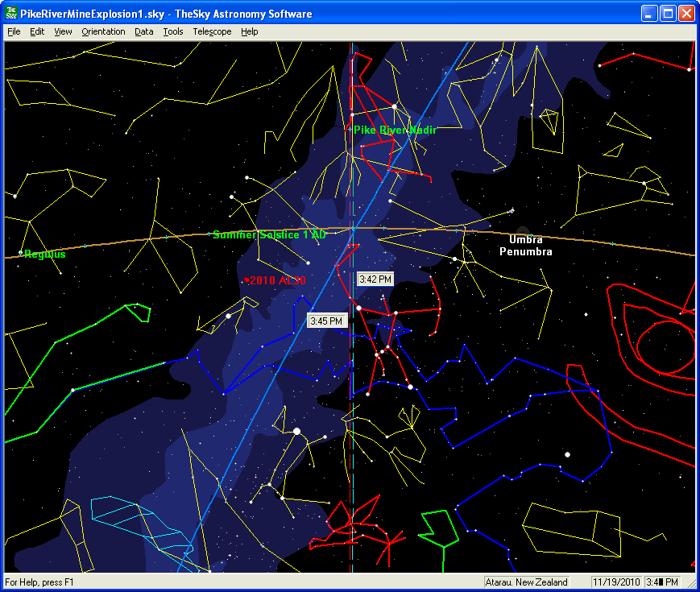Close TheSky Astronomy Software window
Screen dimensions: 700x592
pos(686,14)
